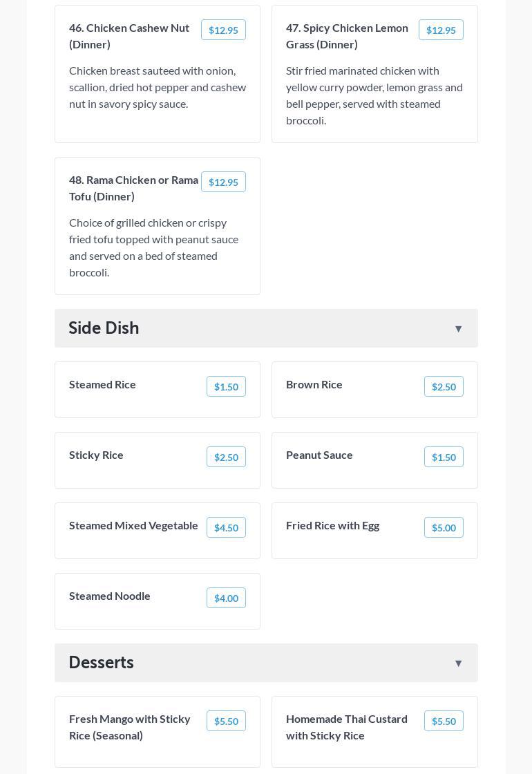Click Rama Chicken or Tofu $12.95 price
Image resolution: width=532 pixels, height=774 pixels.
tap(223, 182)
